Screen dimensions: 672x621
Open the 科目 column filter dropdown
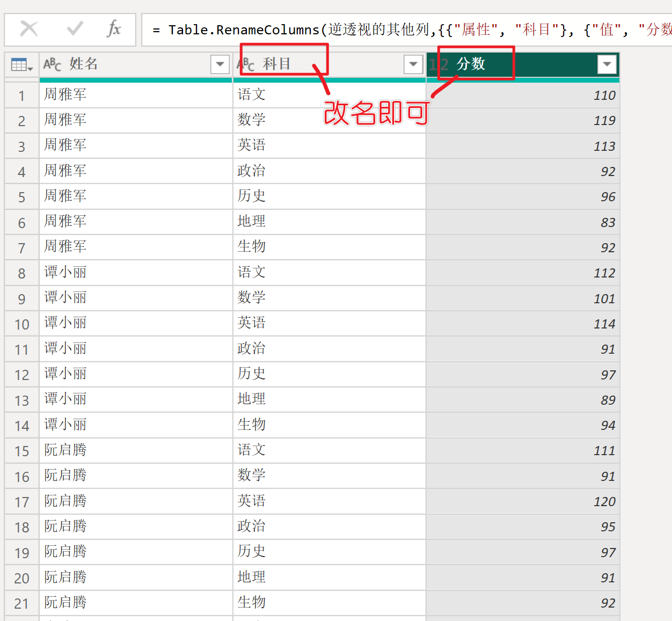[x=413, y=64]
